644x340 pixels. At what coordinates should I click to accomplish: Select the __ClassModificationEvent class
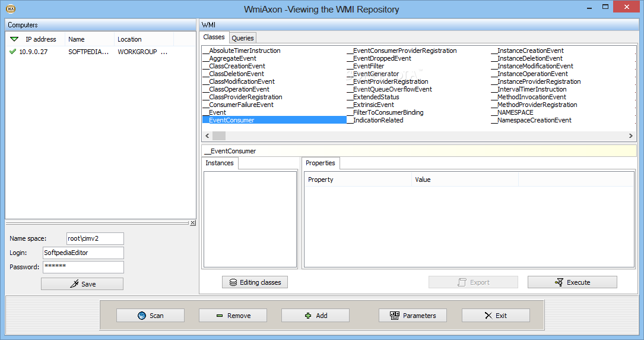point(239,81)
